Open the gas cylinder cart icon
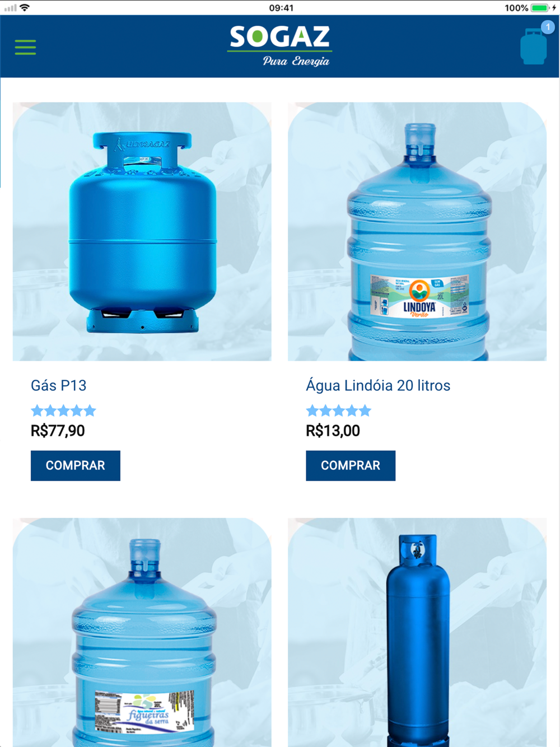Image resolution: width=560 pixels, height=747 pixels. (533, 46)
